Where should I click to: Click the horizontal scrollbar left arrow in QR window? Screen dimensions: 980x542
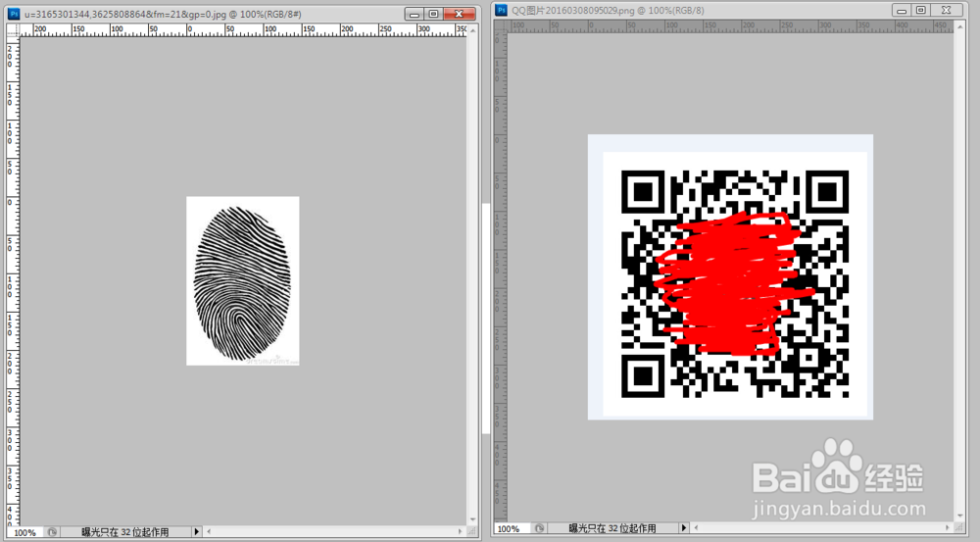click(x=696, y=528)
